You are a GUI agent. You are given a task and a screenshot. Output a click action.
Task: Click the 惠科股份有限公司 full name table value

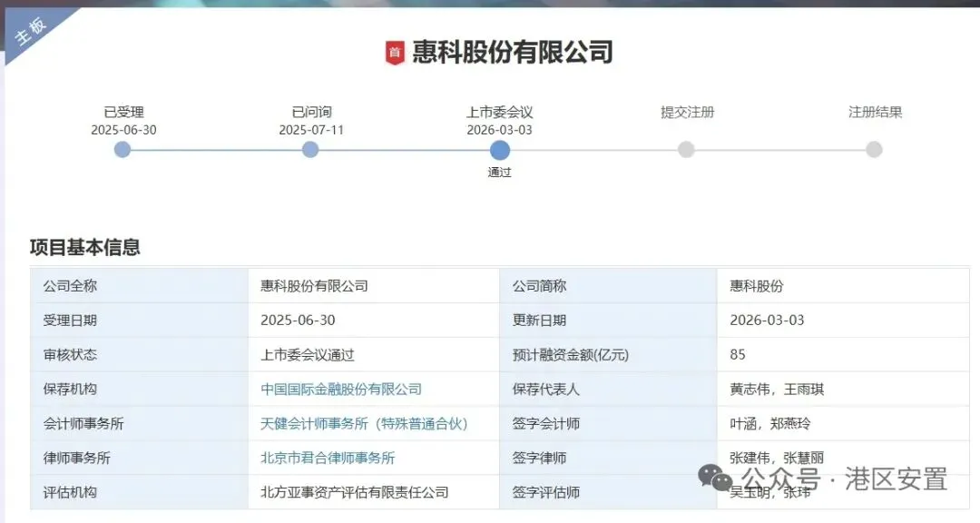click(314, 286)
